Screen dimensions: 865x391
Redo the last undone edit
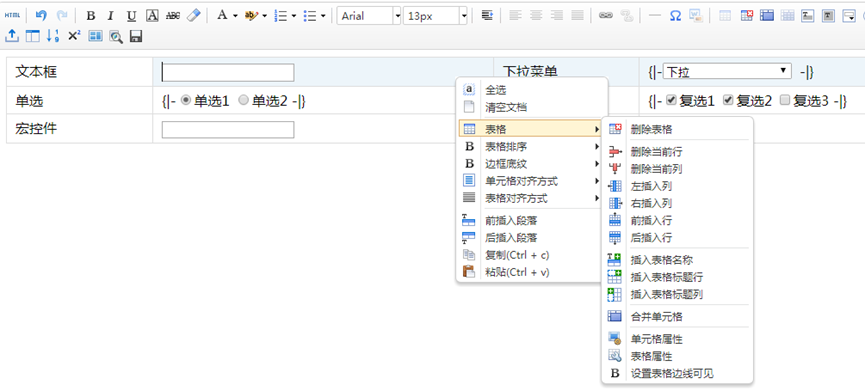62,15
